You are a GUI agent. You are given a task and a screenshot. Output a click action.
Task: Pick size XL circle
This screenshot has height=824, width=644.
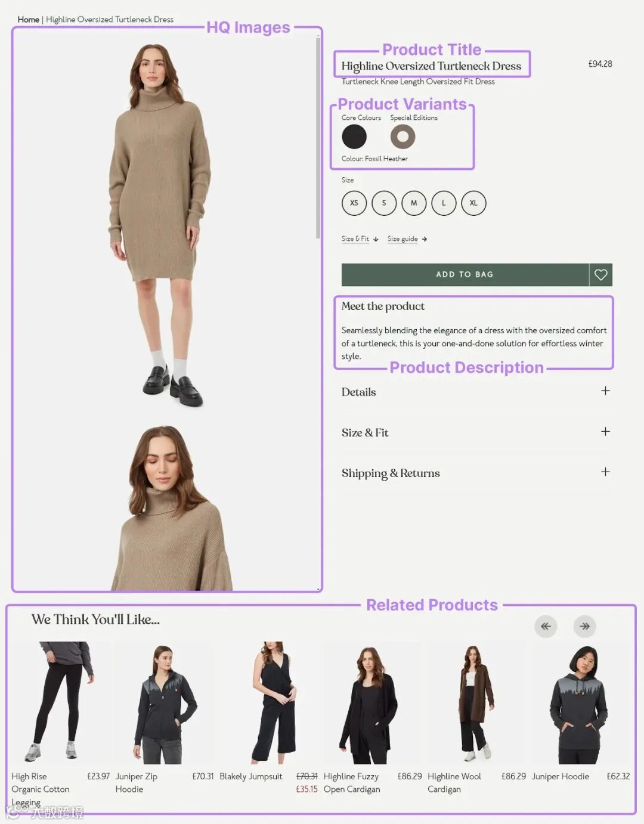(x=473, y=203)
